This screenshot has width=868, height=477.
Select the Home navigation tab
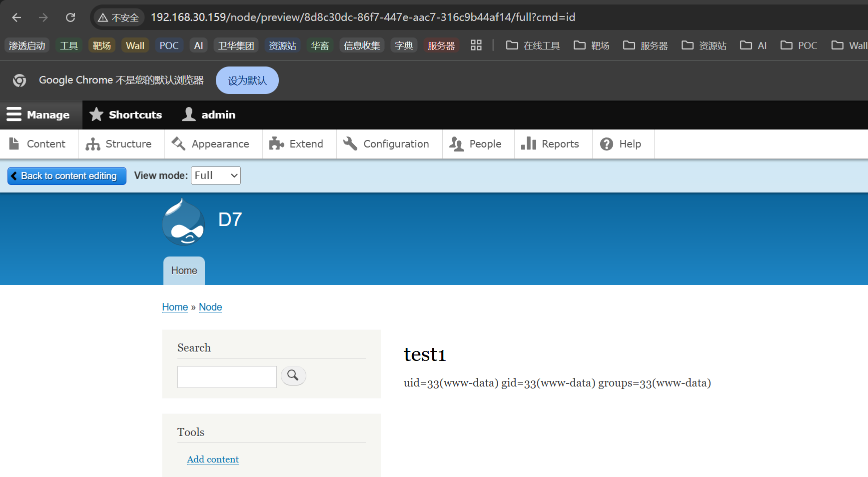[184, 270]
